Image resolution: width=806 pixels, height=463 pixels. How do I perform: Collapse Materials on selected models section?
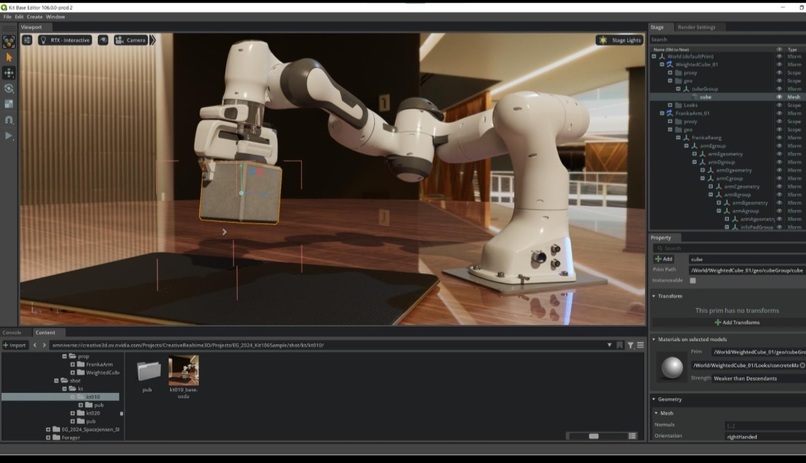tap(654, 339)
